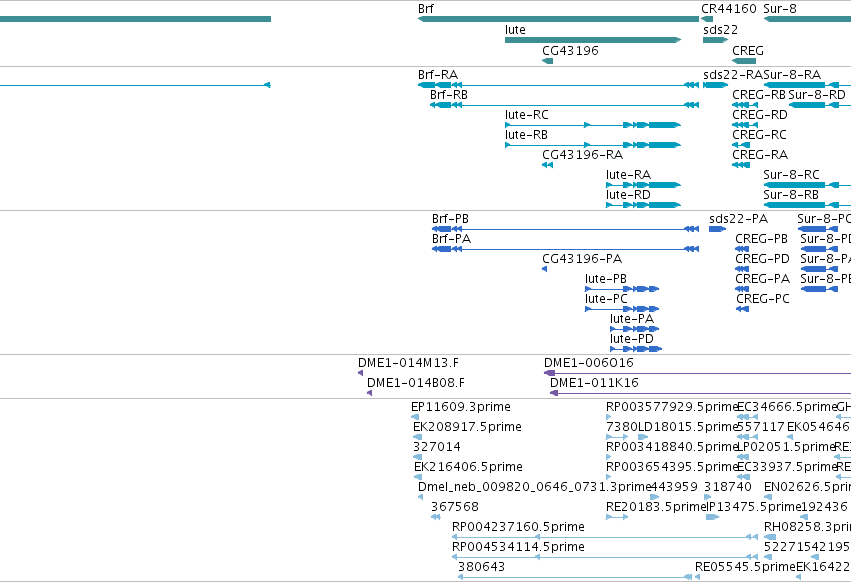Open the DME1-014M13.F feature label
The image size is (851, 582).
click(x=409, y=363)
